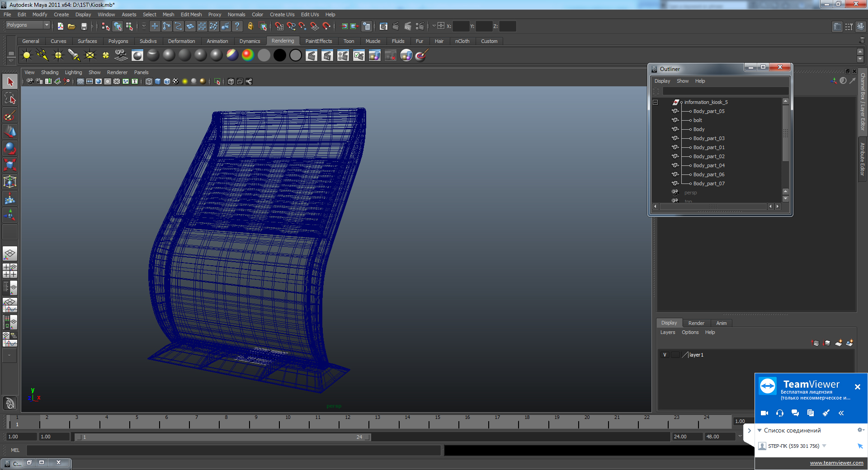
Task: Toggle smooth shade all in viewport
Action: [x=158, y=81]
